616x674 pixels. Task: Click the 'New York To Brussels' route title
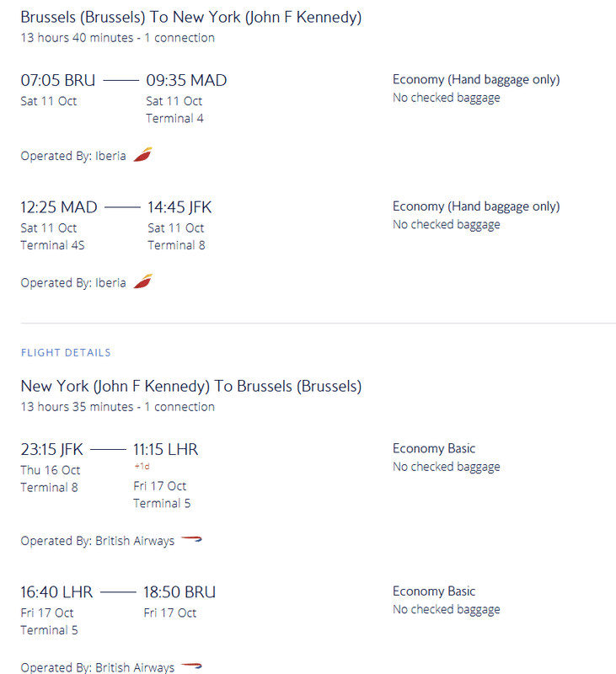pos(190,386)
